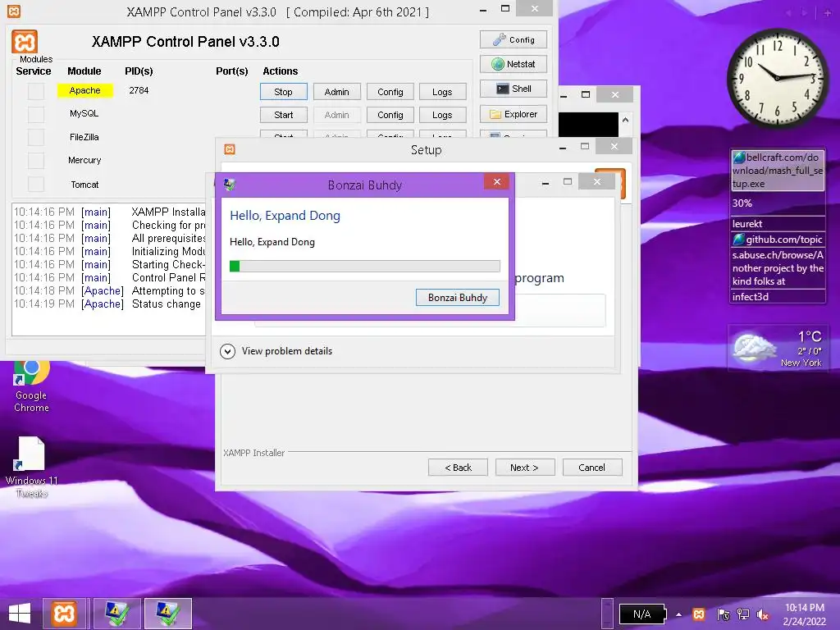Toggle the MySQL service checkbox
The image size is (840, 630).
pos(36,114)
